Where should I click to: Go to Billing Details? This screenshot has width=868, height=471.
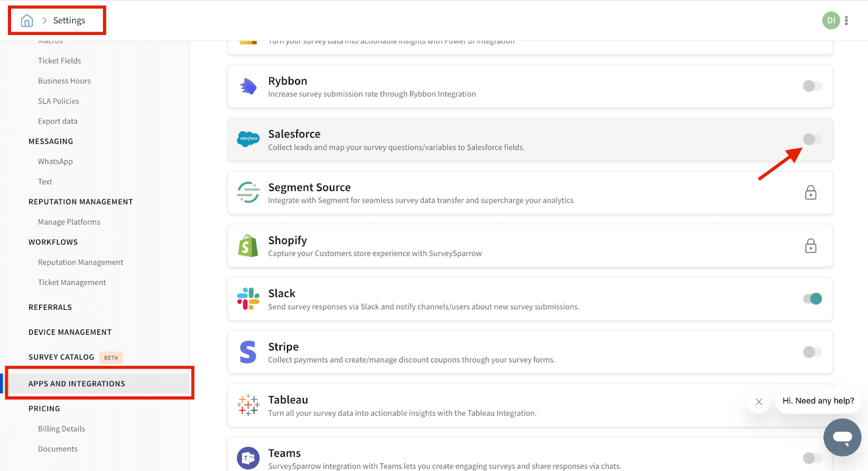click(61, 429)
